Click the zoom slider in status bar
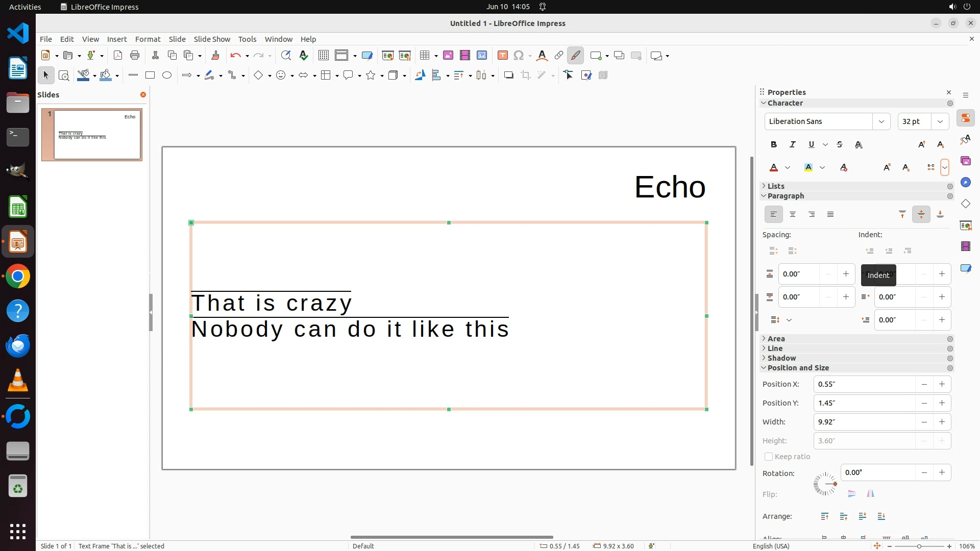The image size is (980, 551). (919, 546)
